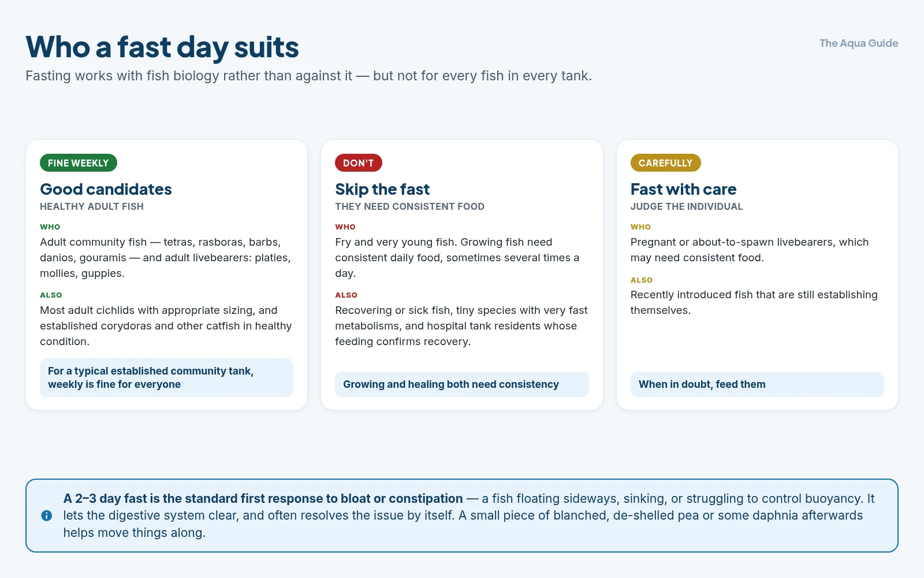Click the green WHO label in Good candidates
This screenshot has height=578, width=924.
point(50,227)
